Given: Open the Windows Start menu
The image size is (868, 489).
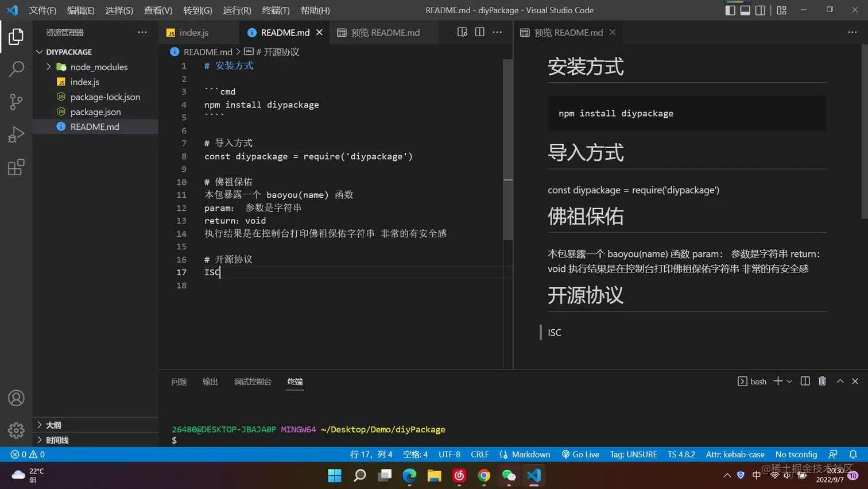Looking at the screenshot, I should click(x=335, y=475).
